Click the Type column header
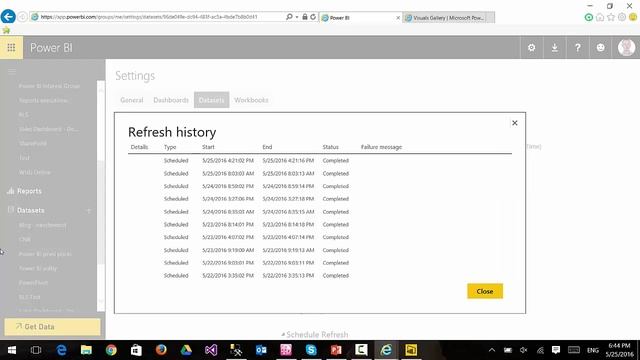640x360 pixels. pyautogui.click(x=170, y=147)
